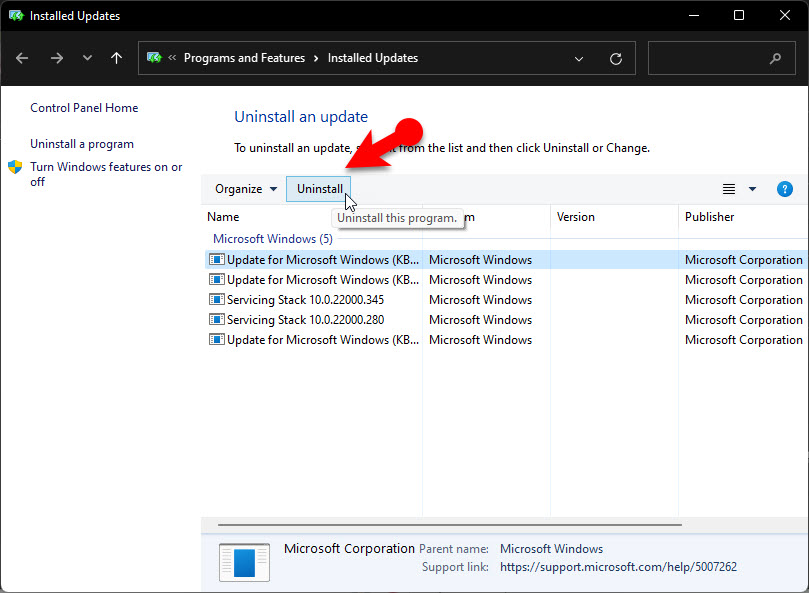This screenshot has width=809, height=593.
Task: Open Turn Windows features on or off
Action: [x=106, y=174]
